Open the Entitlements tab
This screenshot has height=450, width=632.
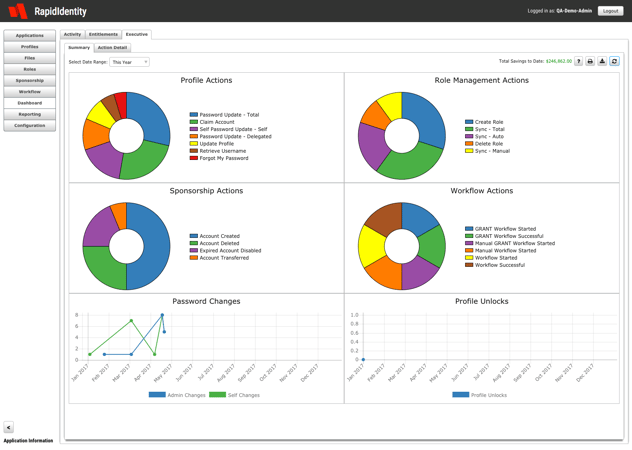(103, 34)
